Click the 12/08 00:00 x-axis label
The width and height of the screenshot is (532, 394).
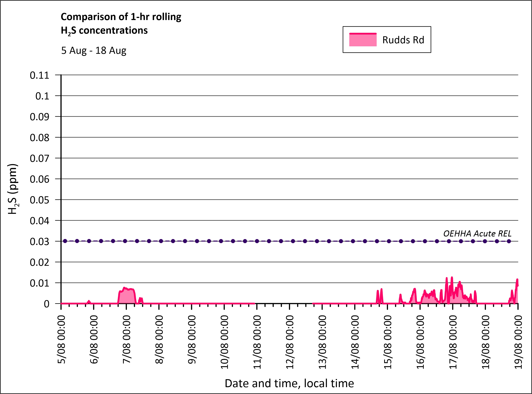pos(290,342)
